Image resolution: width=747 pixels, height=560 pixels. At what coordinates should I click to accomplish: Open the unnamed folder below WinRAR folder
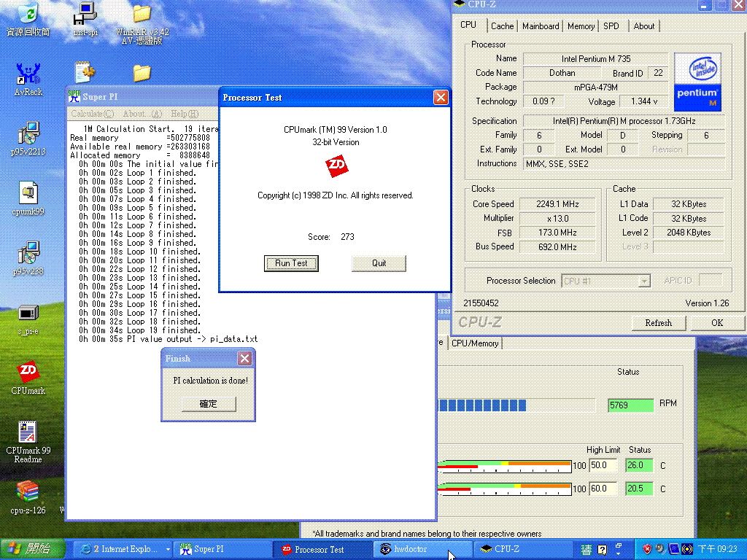click(142, 72)
